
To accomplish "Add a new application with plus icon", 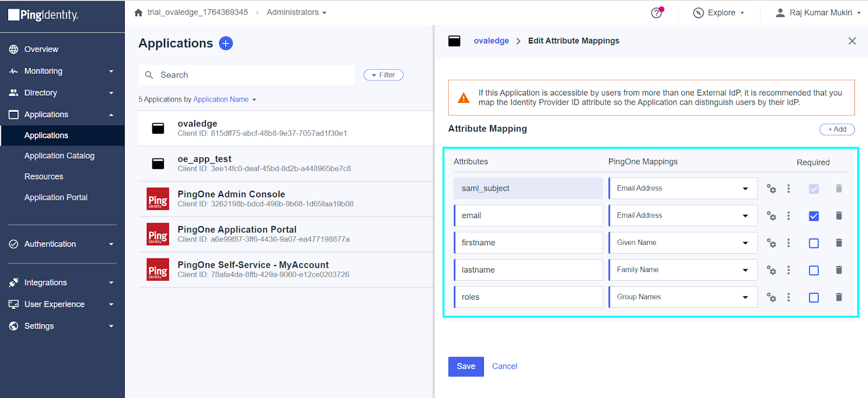I will pos(226,43).
